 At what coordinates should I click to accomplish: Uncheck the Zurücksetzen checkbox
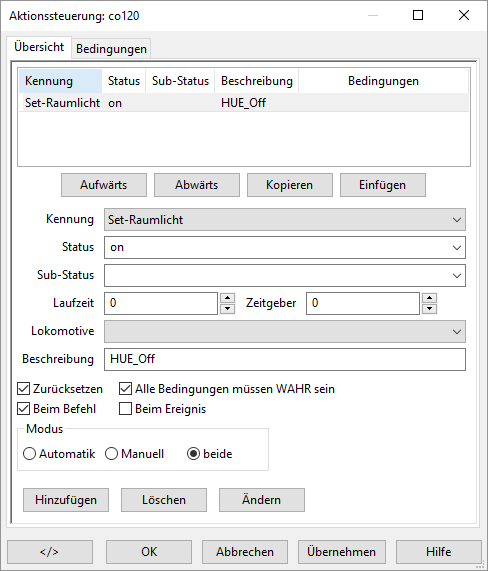coord(23,389)
